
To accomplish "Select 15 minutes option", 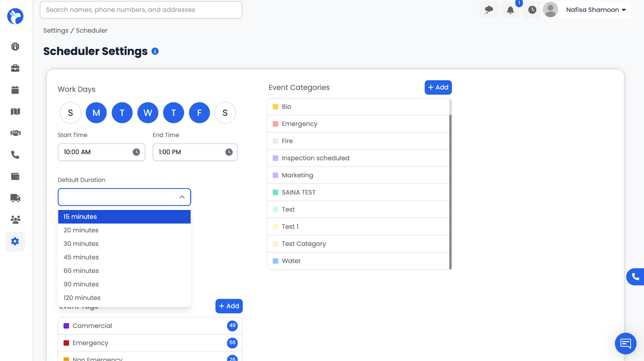I will click(x=124, y=217).
